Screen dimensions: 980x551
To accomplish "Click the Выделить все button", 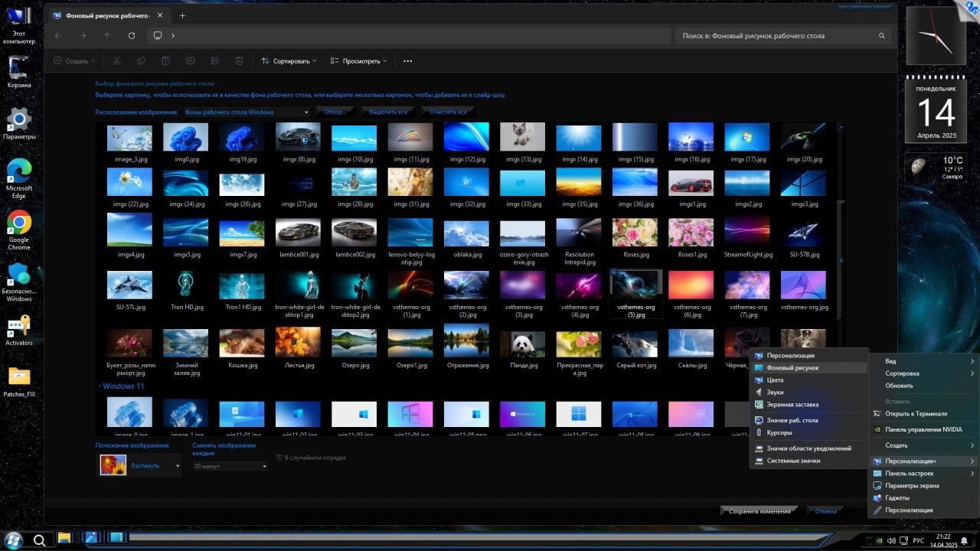I will 388,112.
